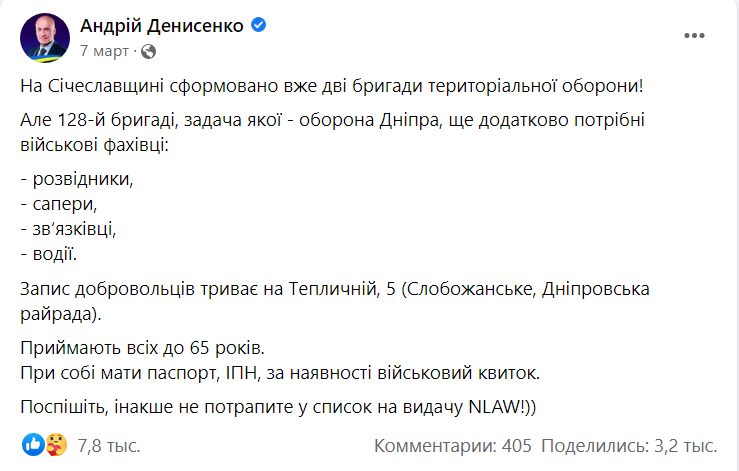Click the paragraph mentioning 128-й бригаді
This screenshot has height=471, width=739.
[x=332, y=132]
